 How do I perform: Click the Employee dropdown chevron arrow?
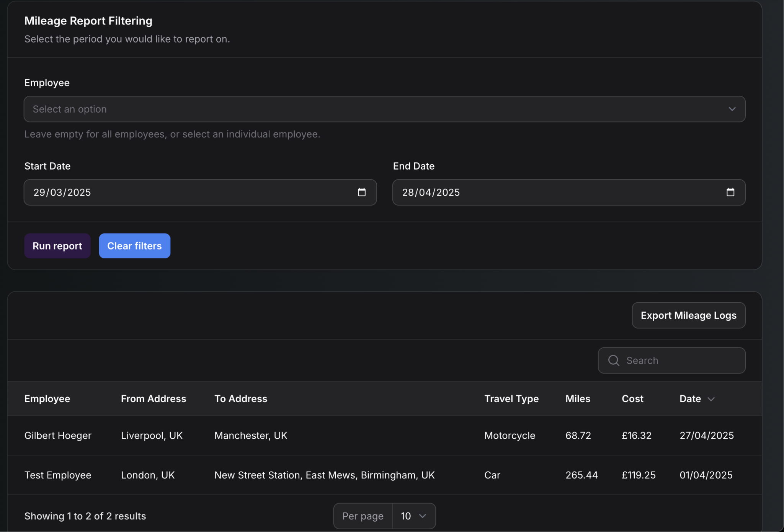pyautogui.click(x=732, y=109)
